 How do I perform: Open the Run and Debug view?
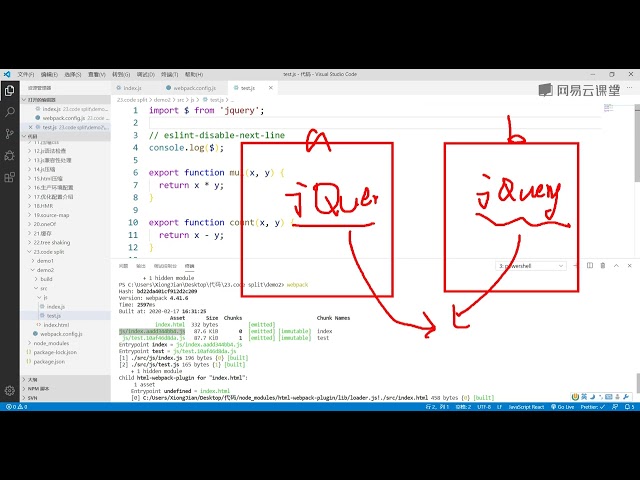(x=9, y=155)
